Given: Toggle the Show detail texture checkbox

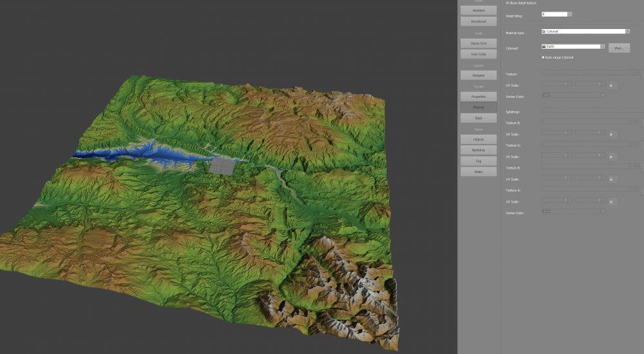Looking at the screenshot, I should coord(507,3).
